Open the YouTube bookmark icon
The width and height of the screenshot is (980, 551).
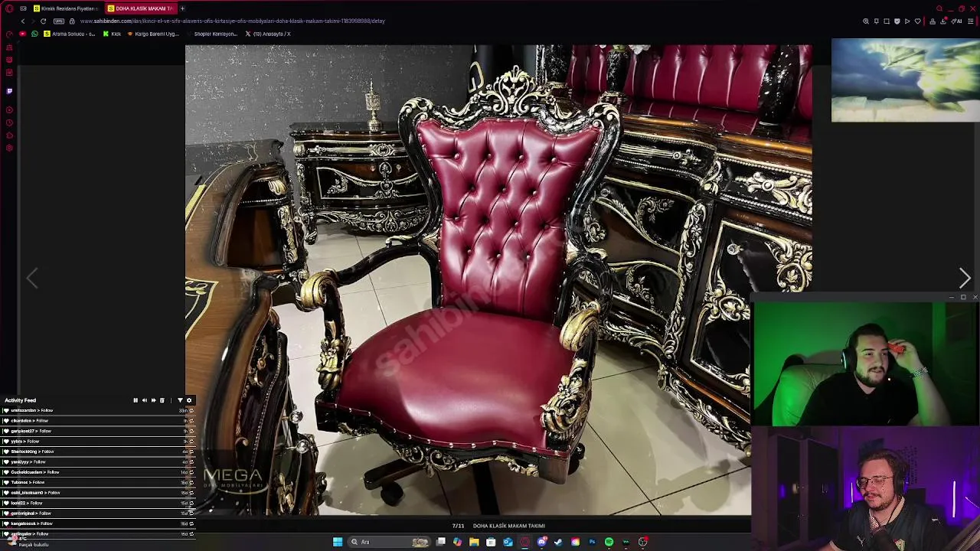click(x=23, y=34)
